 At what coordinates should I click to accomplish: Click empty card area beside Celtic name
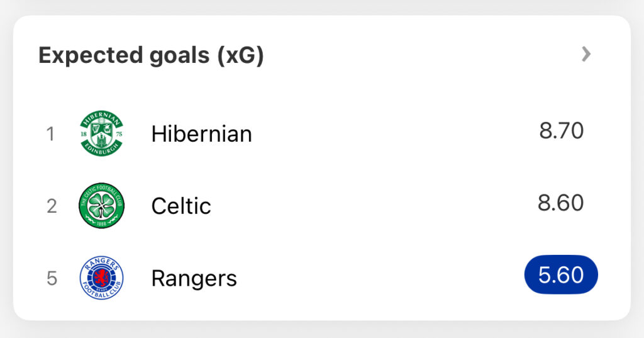pyautogui.click(x=370, y=206)
